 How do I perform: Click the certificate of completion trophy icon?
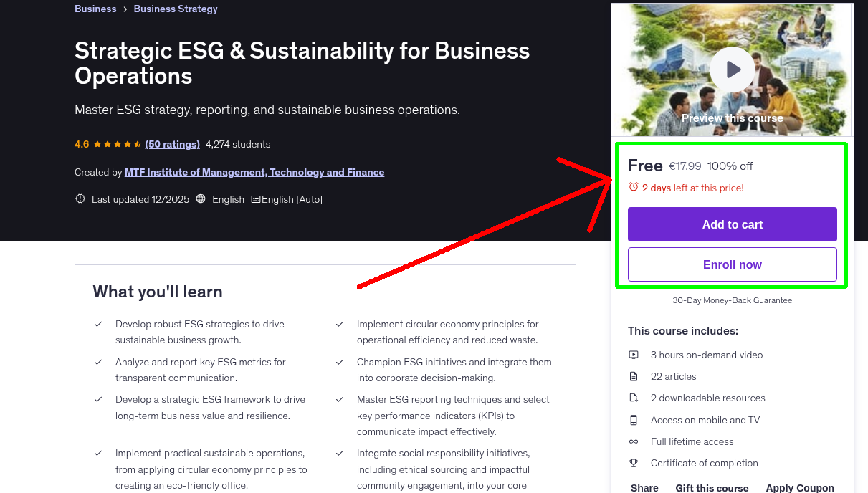634,463
